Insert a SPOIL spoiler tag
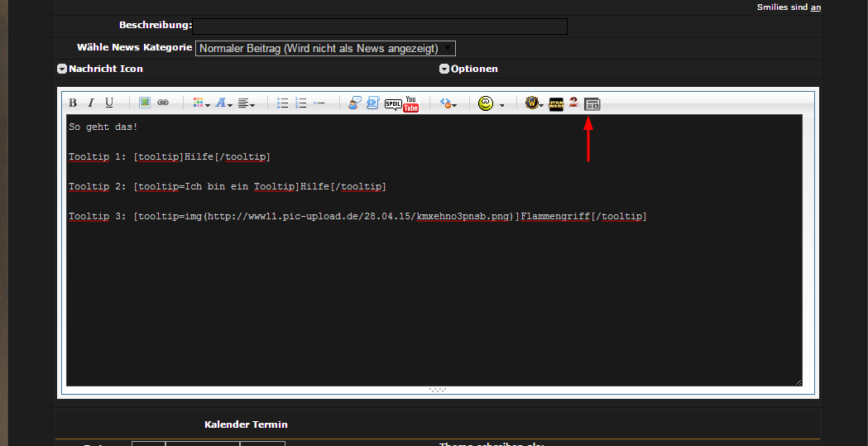 click(393, 104)
